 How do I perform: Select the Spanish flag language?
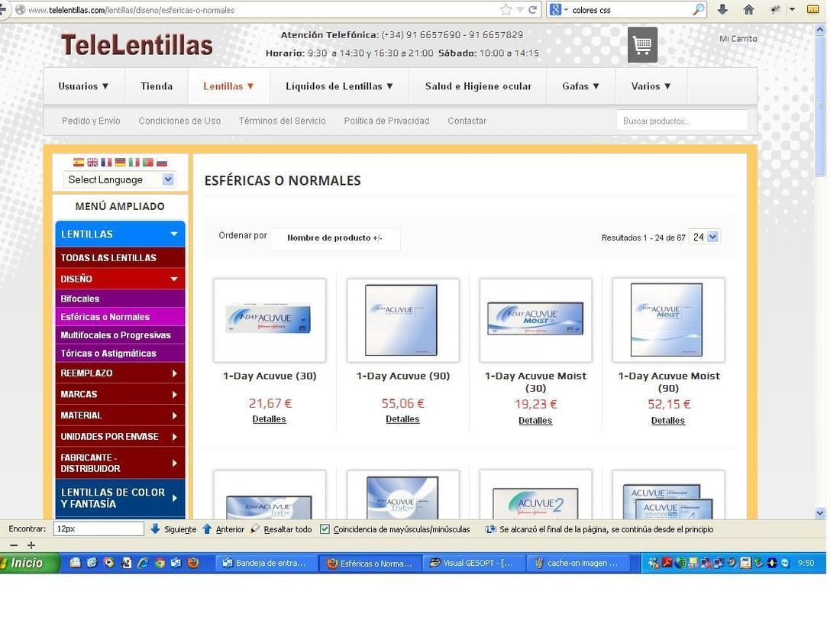79,163
